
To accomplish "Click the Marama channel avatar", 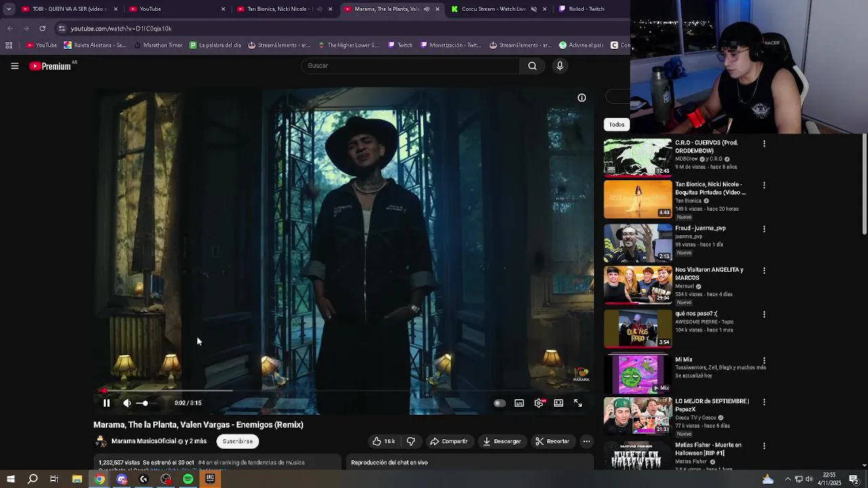I will [100, 441].
